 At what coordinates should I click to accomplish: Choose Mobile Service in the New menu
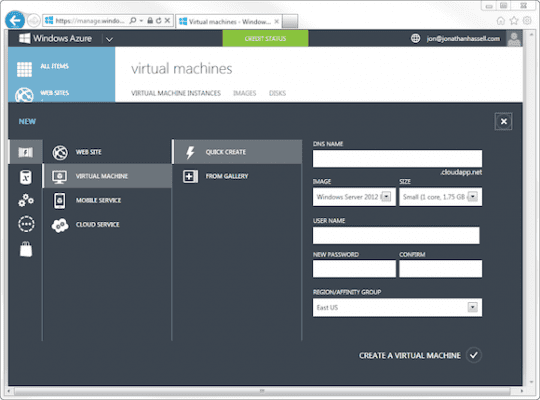[107, 200]
